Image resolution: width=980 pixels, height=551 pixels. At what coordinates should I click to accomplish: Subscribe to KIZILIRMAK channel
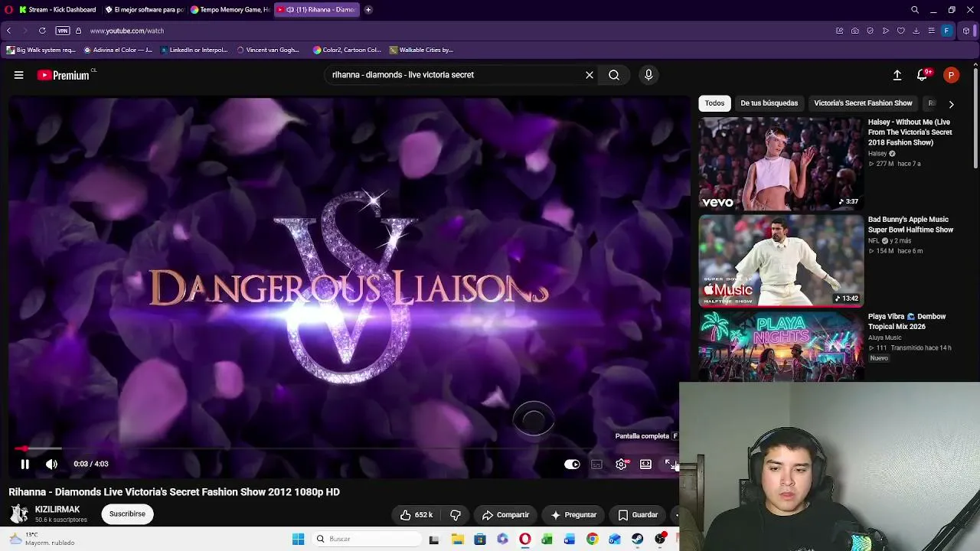(127, 514)
